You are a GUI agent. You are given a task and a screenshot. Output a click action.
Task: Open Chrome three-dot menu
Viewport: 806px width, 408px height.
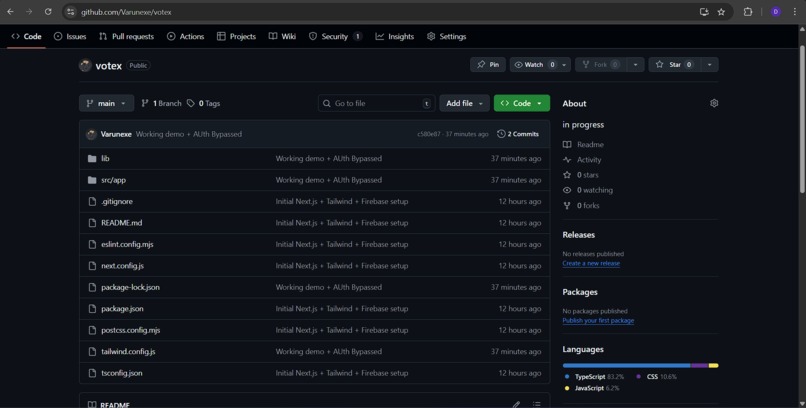point(794,12)
